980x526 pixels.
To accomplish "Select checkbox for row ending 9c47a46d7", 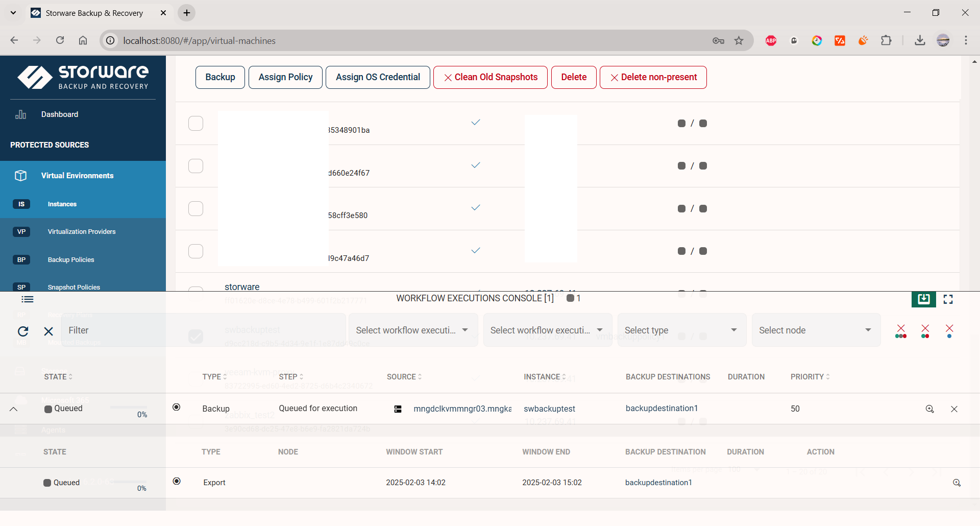I will click(x=195, y=251).
